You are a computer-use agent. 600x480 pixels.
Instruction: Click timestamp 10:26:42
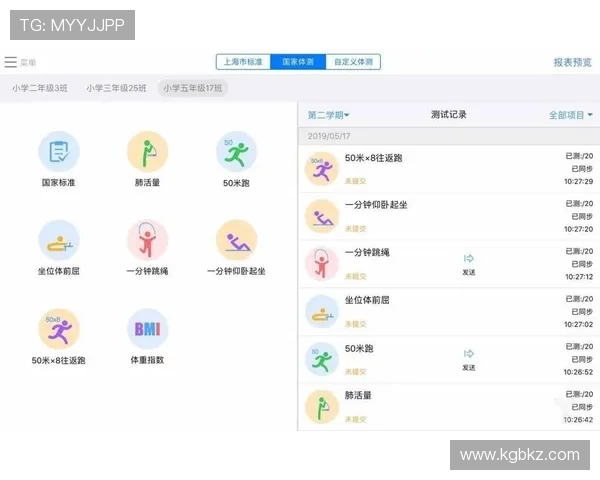pos(578,420)
